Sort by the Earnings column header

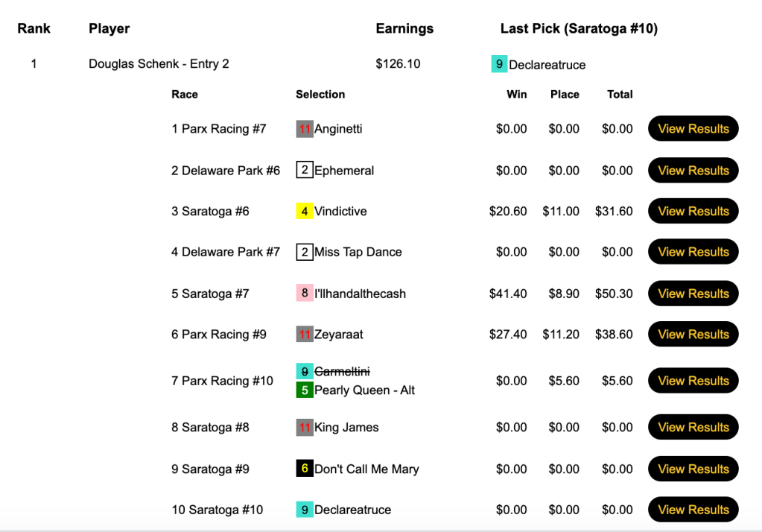coord(404,29)
